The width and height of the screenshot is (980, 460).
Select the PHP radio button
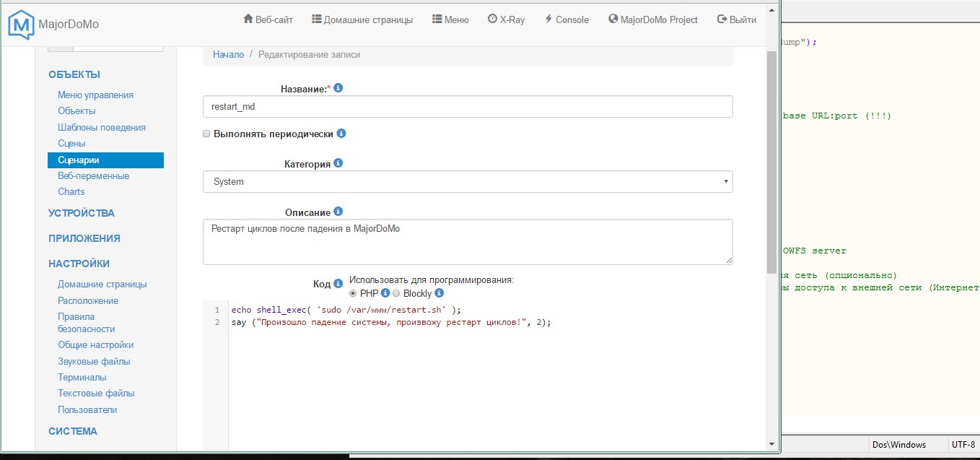[353, 293]
